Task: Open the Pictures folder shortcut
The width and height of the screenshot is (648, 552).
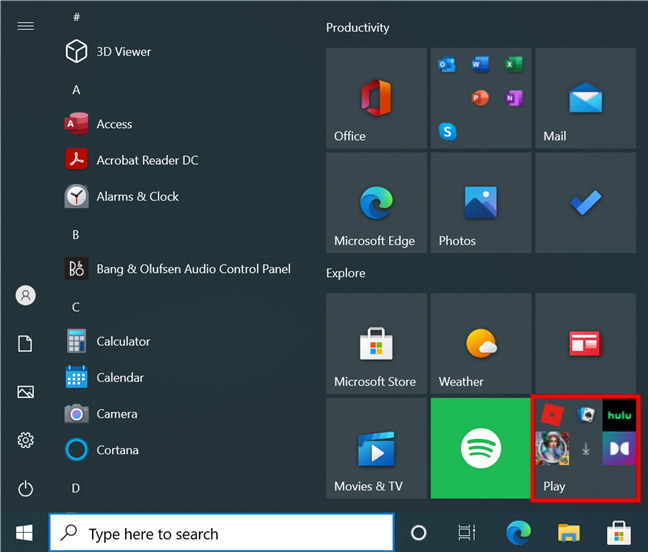Action: click(26, 392)
